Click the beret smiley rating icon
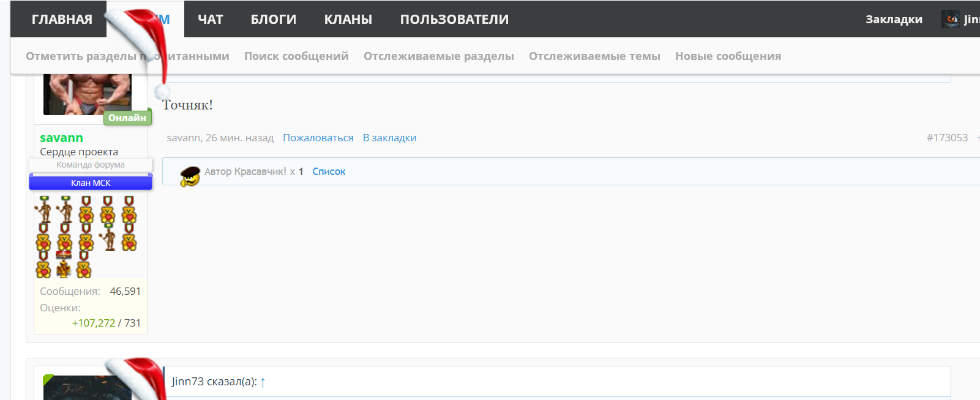The width and height of the screenshot is (980, 400). point(190,176)
